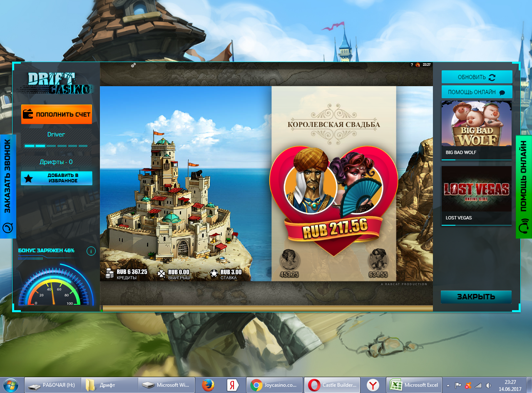Click the ОБНОВИТЬ refresh button

click(x=477, y=77)
